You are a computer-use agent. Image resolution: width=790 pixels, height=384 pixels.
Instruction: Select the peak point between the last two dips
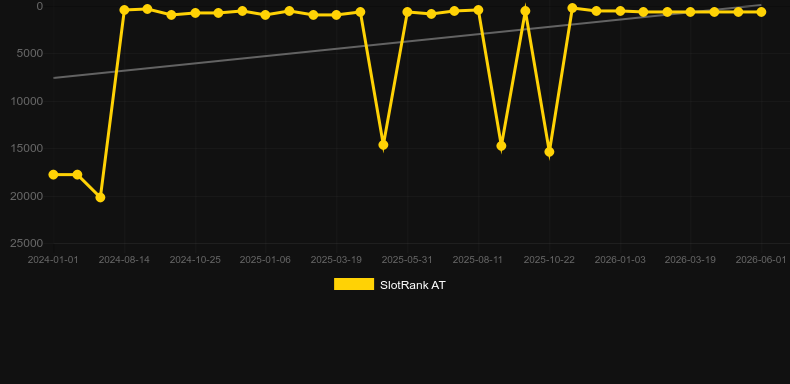(525, 11)
